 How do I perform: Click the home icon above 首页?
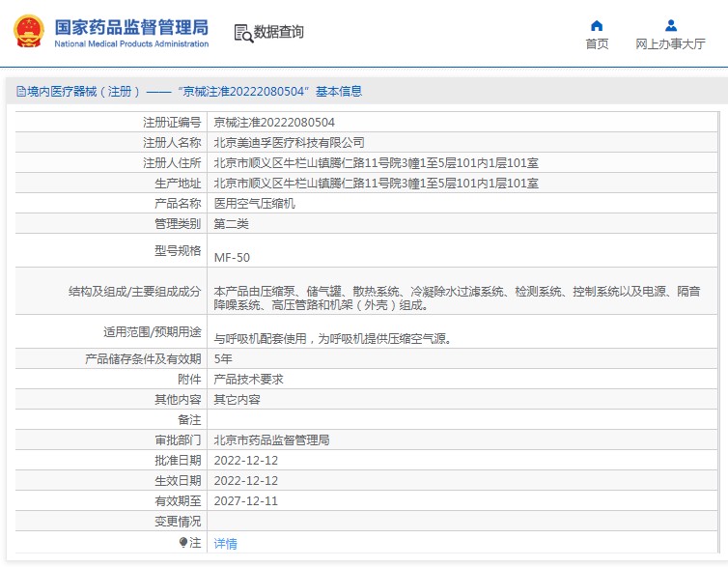pos(597,25)
